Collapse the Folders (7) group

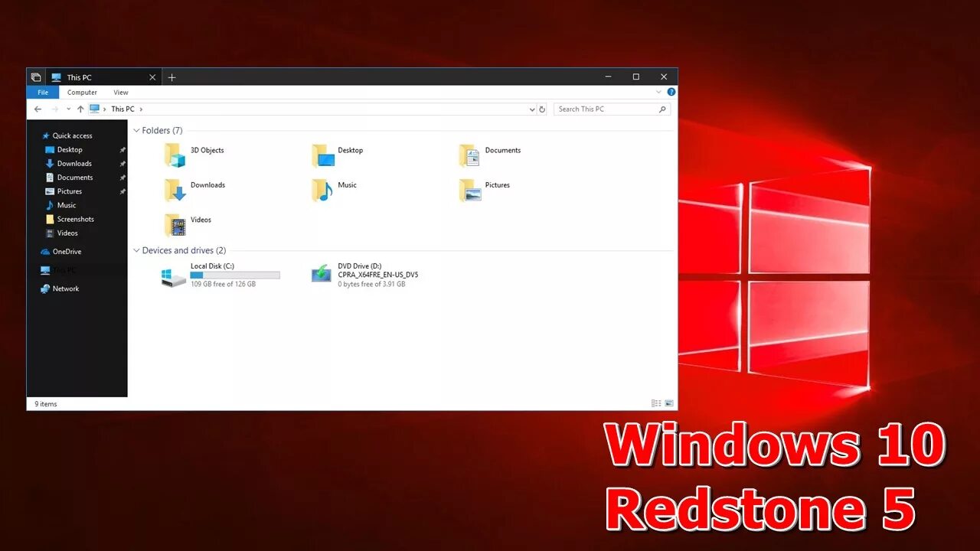pos(136,131)
